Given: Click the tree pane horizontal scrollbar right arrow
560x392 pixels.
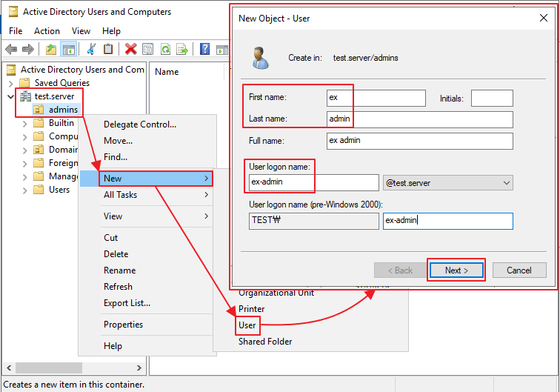Looking at the screenshot, I should pos(139,368).
